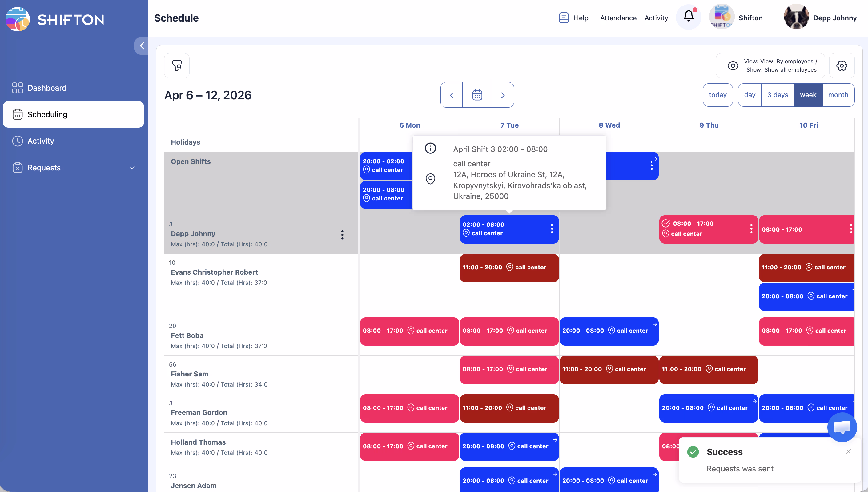868x492 pixels.
Task: Go to the previous week
Action: pyautogui.click(x=452, y=95)
